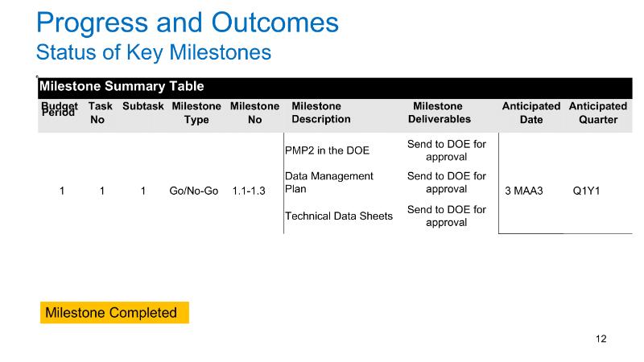Image resolution: width=644 pixels, height=362 pixels.
Task: Click the 'Progress and Outcomes' slide title
Action: [x=188, y=22]
